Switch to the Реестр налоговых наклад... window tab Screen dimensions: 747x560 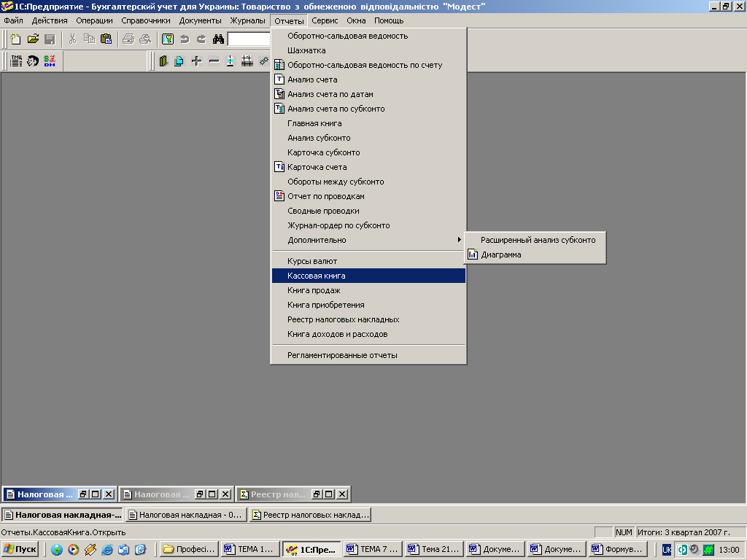pos(310,515)
